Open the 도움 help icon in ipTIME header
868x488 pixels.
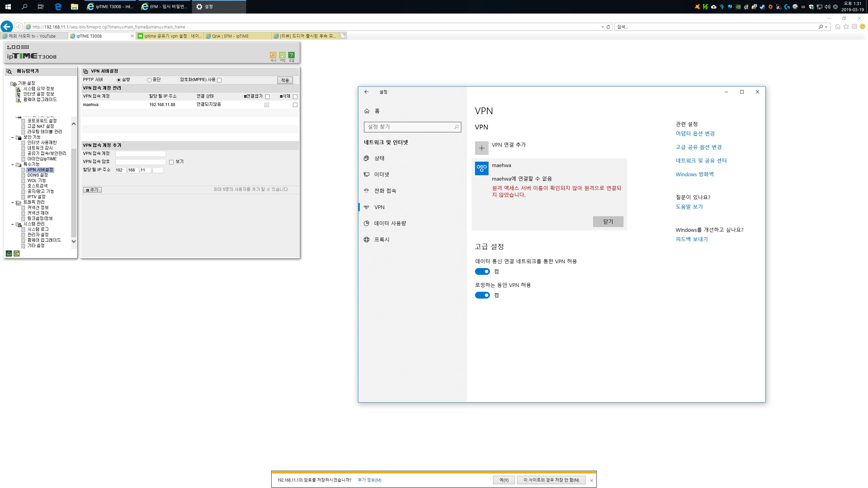point(291,55)
